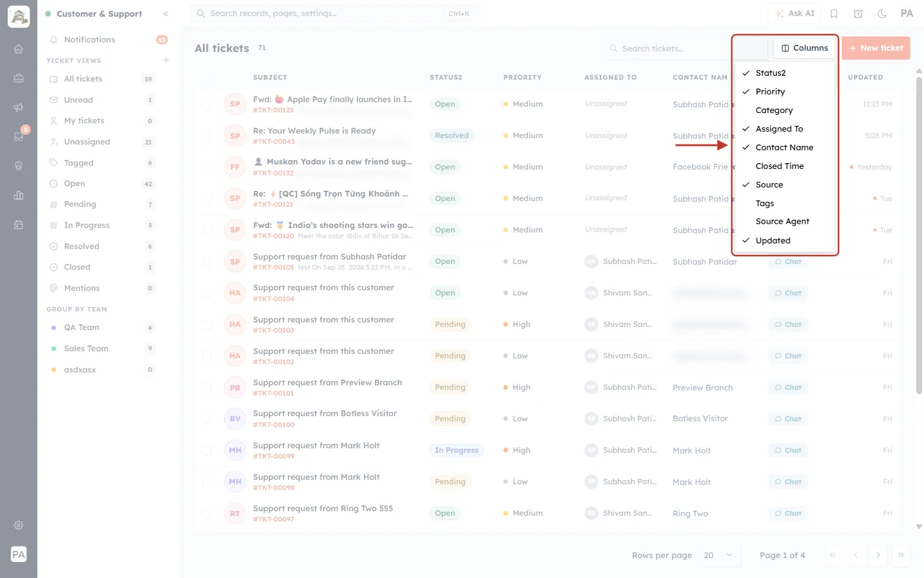Enable Source Agent column option
This screenshot has height=578, width=924.
point(785,222)
